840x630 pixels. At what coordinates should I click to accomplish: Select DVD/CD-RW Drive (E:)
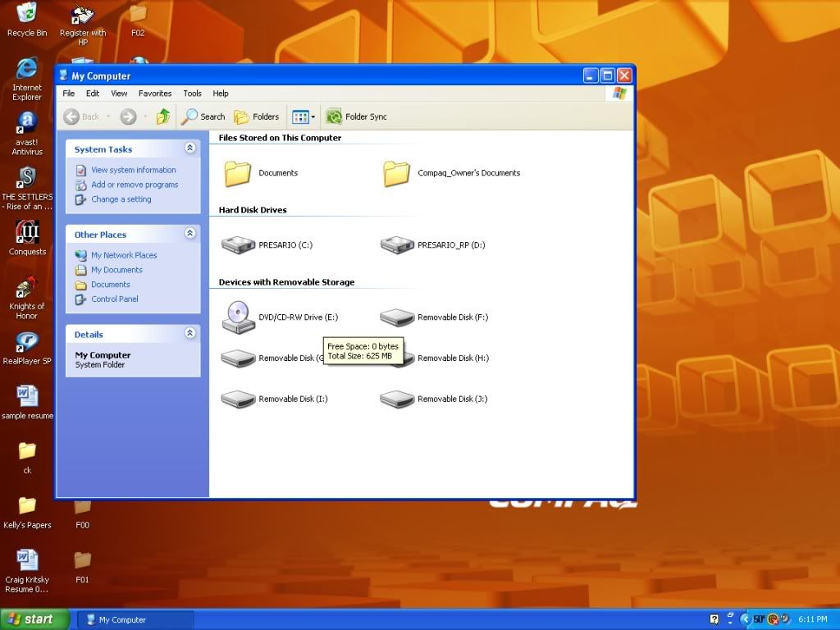point(280,317)
